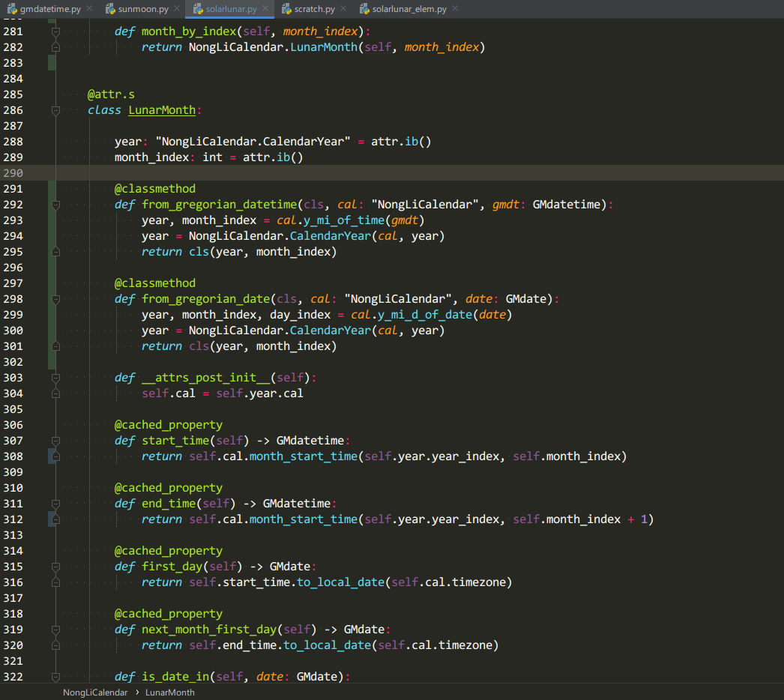Fold the from_gregorian_datetime method
The image size is (784, 700).
55,205
